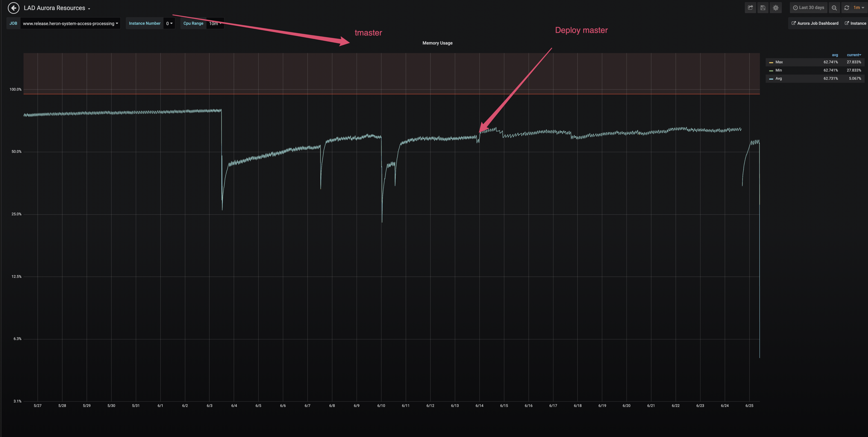Viewport: 868px width, 437px height.
Task: Toggle the Avg series in legend
Action: [x=778, y=79]
